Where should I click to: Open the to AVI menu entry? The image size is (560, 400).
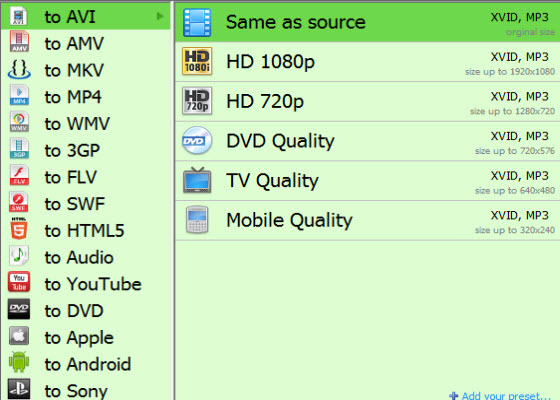[86, 16]
